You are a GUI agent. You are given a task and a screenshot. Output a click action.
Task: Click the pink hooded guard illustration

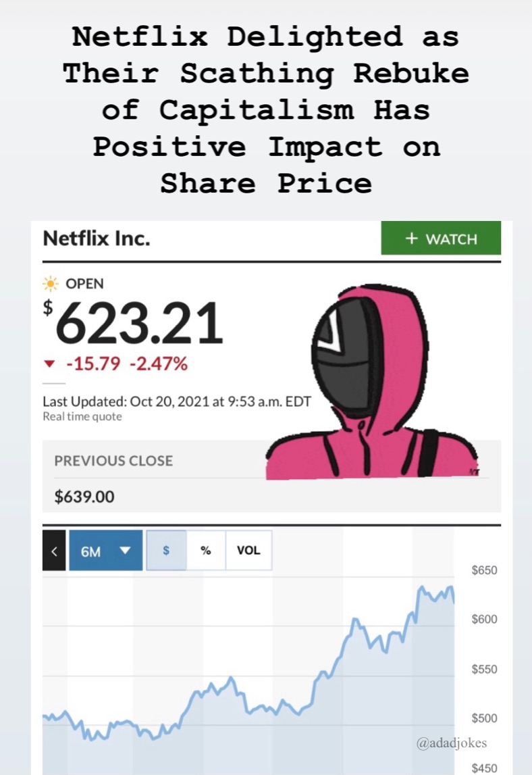371,382
